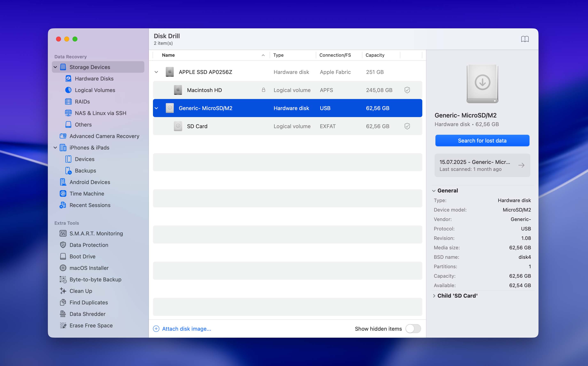
Task: Click the shield icon on SD Card row
Action: pyautogui.click(x=407, y=126)
